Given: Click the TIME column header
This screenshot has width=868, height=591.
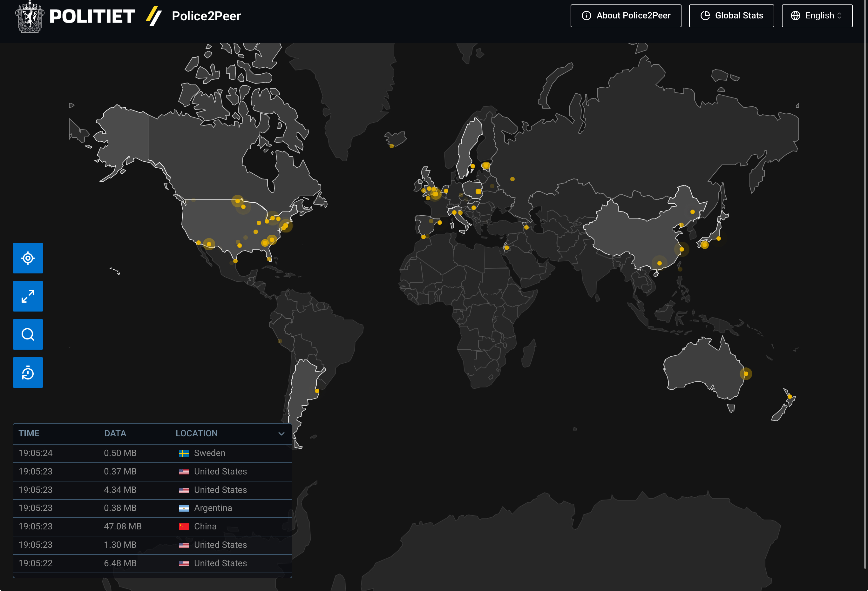Looking at the screenshot, I should pos(29,433).
